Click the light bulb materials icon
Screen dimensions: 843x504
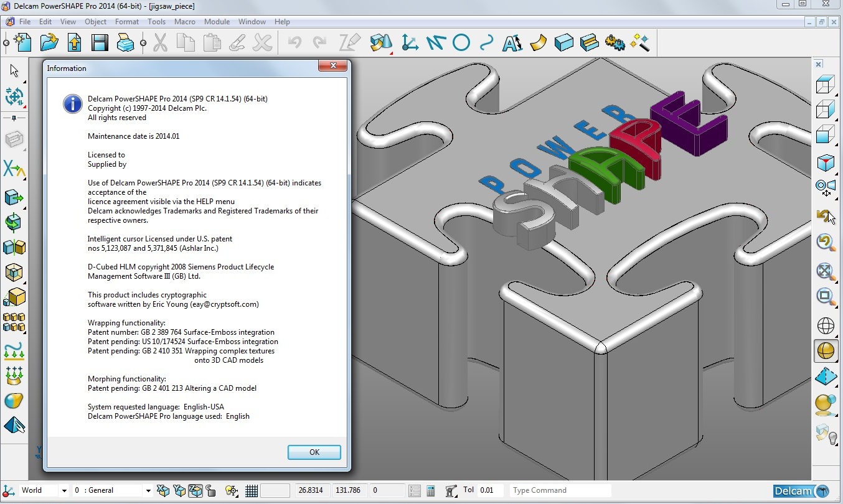pos(826,433)
